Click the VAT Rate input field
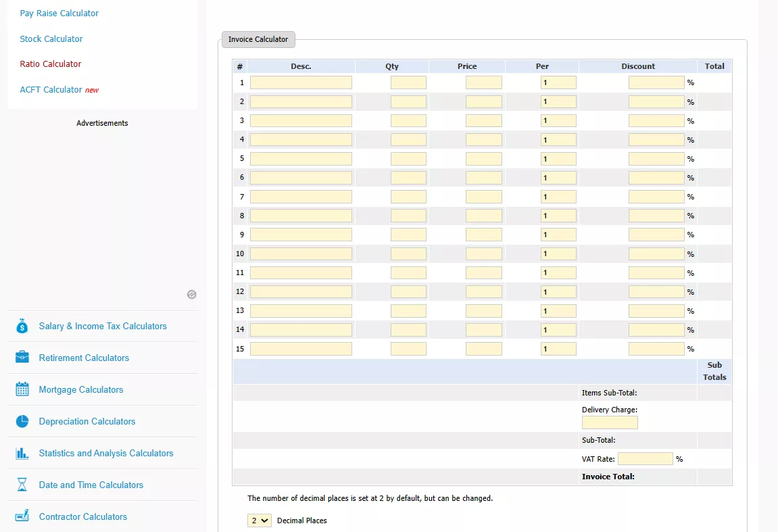This screenshot has height=532, width=778. (x=645, y=459)
